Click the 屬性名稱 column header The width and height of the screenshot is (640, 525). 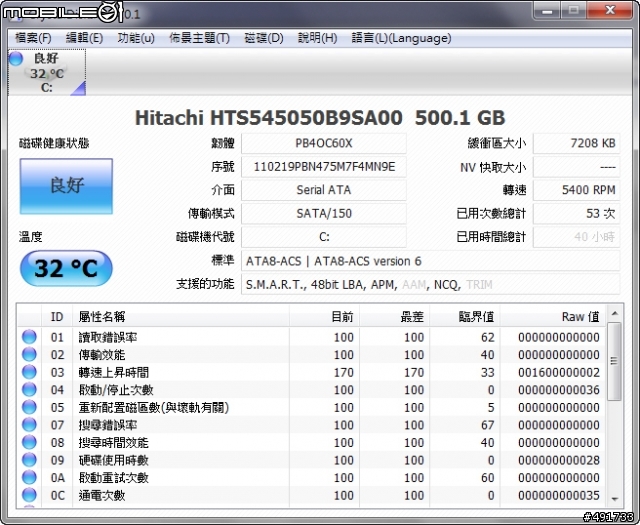tap(181, 316)
